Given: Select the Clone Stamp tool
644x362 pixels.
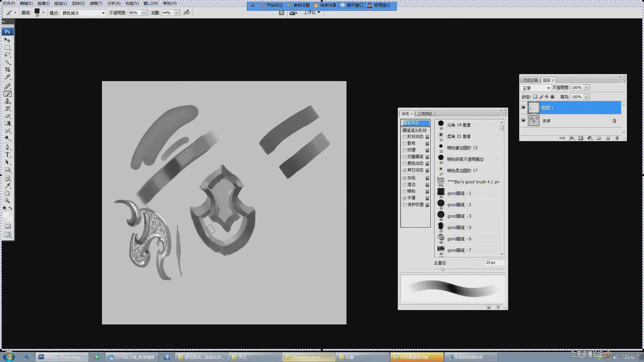Looking at the screenshot, I should click(x=7, y=101).
